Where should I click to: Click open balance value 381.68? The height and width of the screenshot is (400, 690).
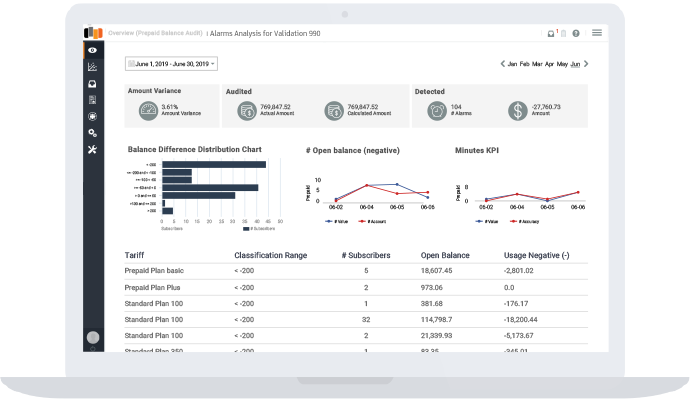(432, 304)
